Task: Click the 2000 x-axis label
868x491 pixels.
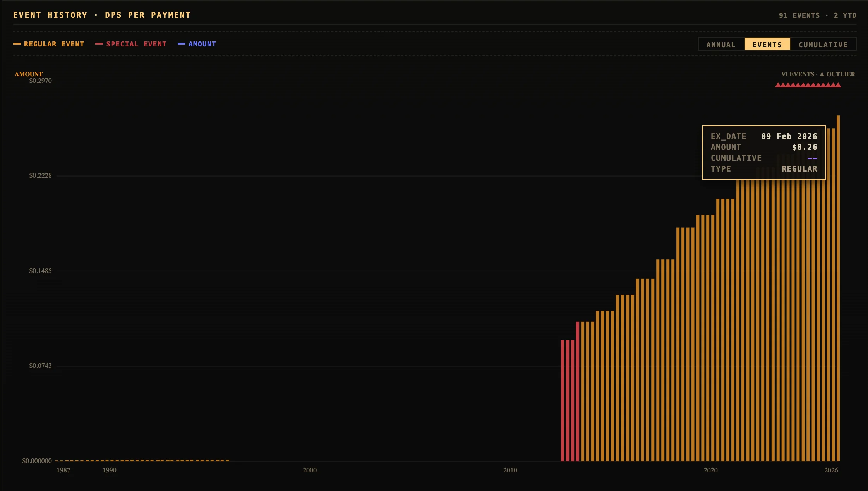Action: [310, 470]
